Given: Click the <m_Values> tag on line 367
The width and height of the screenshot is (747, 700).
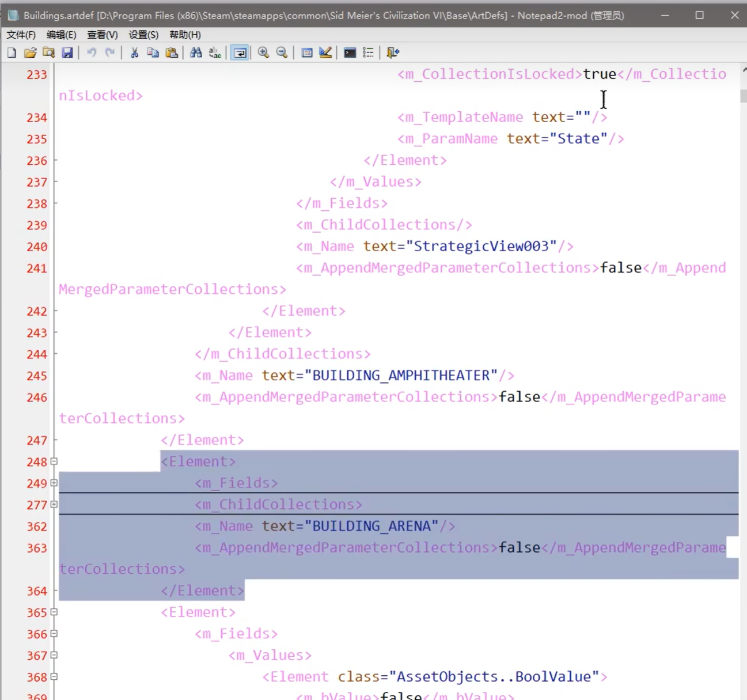Looking at the screenshot, I should [x=270, y=656].
